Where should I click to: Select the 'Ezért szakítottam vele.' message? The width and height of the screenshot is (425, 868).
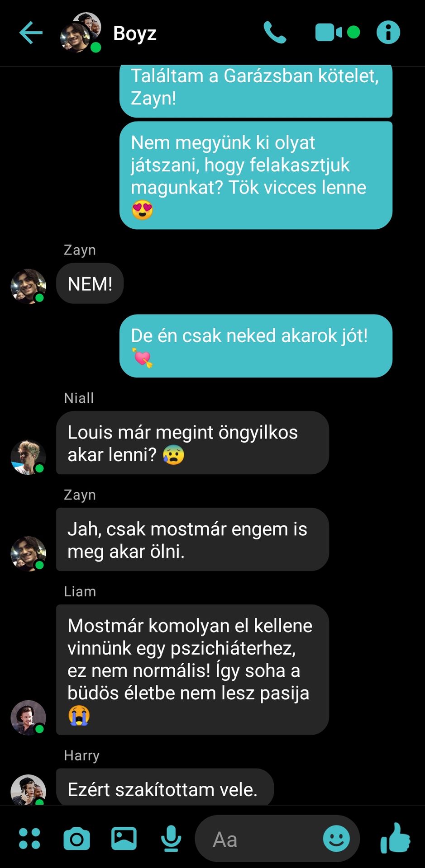(165, 788)
